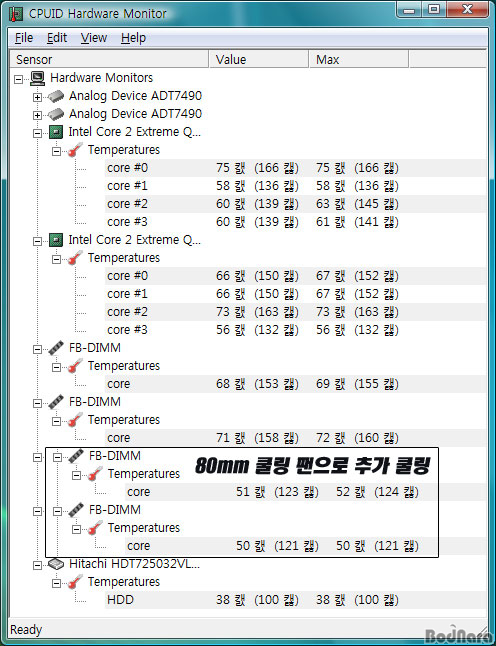Screen dimensions: 496x646
Task: Open the View menu
Action: (94, 38)
